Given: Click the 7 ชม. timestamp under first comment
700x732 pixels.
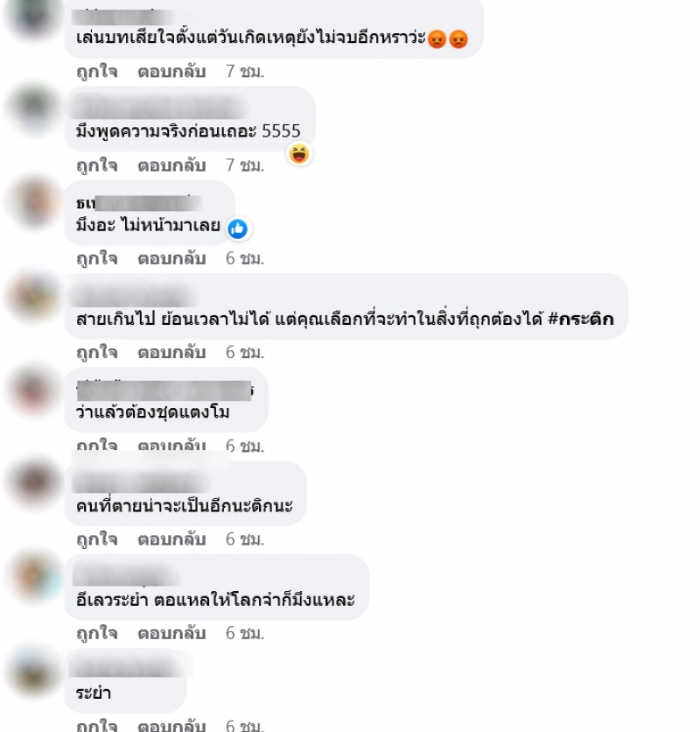Looking at the screenshot, I should (x=245, y=72).
